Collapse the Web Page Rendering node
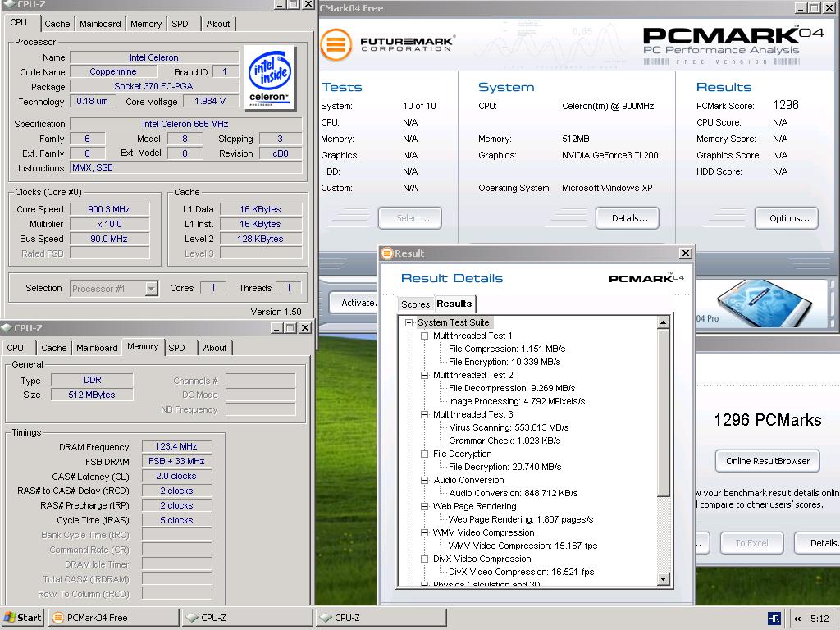840x630 pixels. click(x=424, y=506)
